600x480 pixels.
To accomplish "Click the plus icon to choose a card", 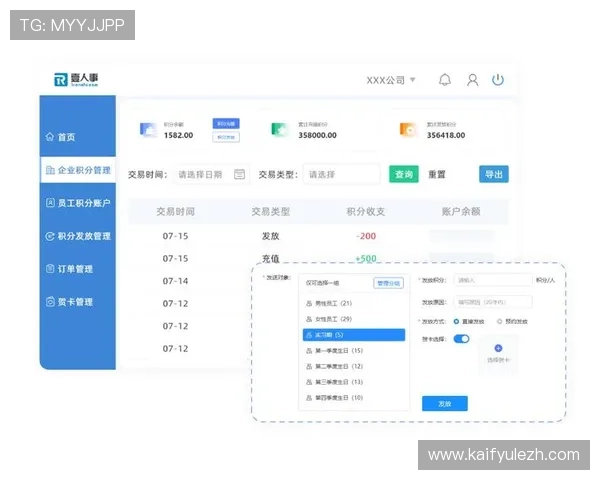I will click(x=498, y=348).
